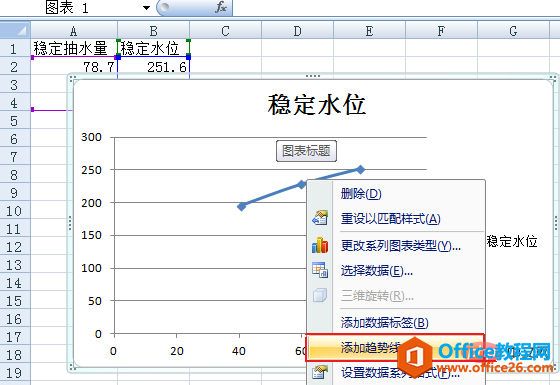This screenshot has height=385, width=560.
Task: Click the chart title 稳定水位
Action: tap(316, 105)
